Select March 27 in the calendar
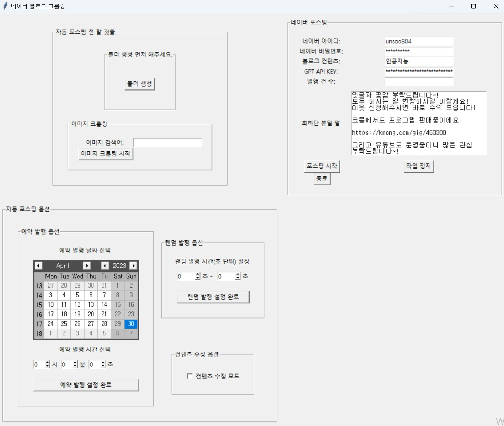Screen dimensions: 504x426 pos(51,285)
